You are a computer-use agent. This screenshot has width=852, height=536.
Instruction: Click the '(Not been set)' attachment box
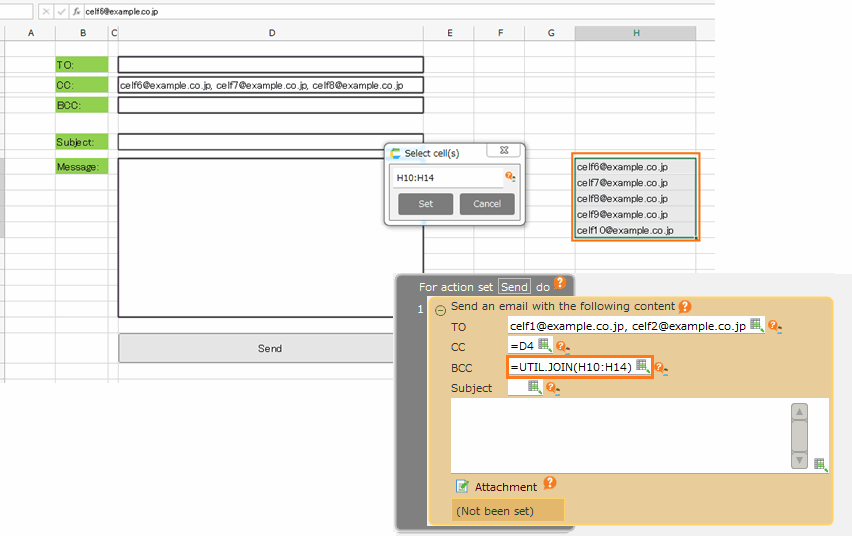507,511
